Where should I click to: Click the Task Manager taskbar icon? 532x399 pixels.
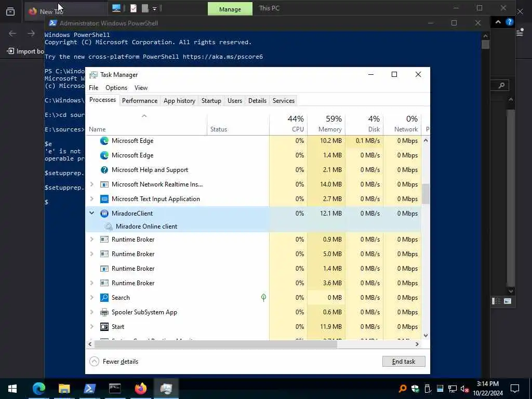166,389
